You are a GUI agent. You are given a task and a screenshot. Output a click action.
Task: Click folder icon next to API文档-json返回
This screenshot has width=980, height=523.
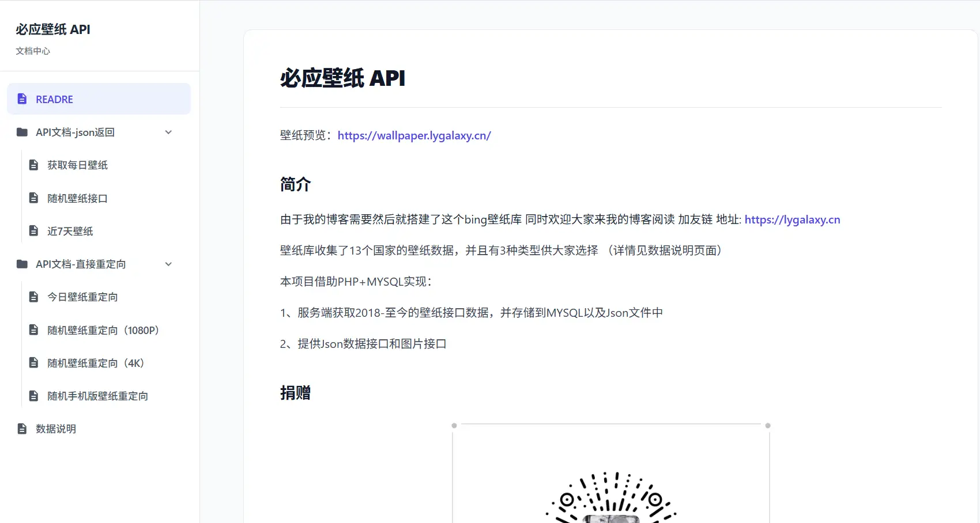(22, 132)
